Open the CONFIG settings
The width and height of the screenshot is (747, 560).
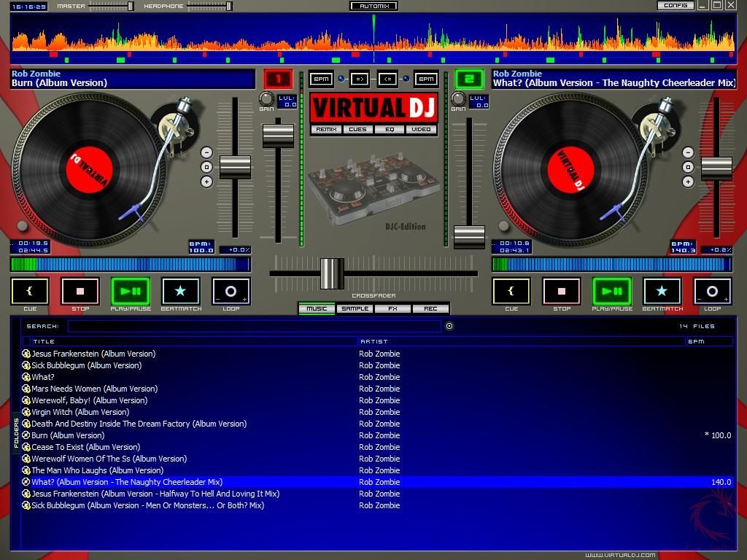click(676, 5)
